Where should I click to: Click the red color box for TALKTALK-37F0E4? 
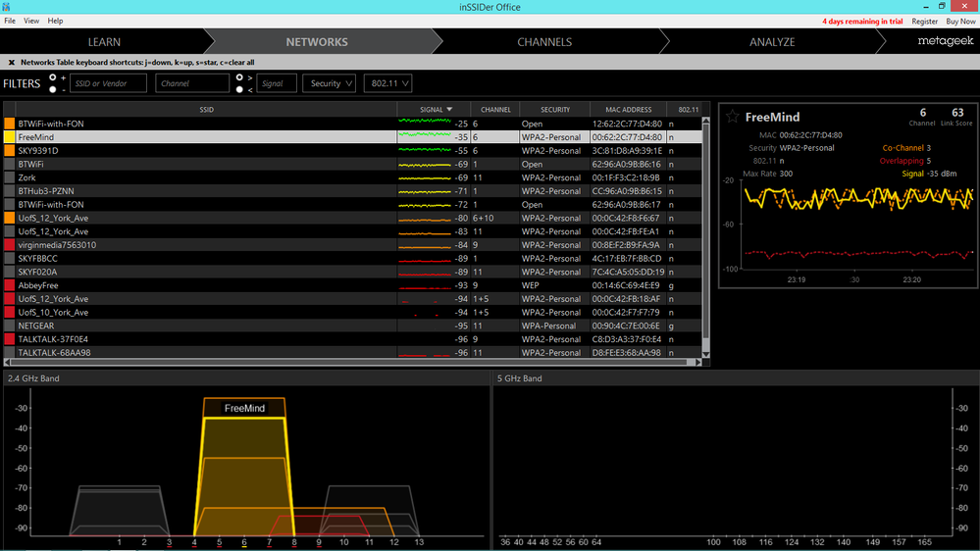(10, 339)
